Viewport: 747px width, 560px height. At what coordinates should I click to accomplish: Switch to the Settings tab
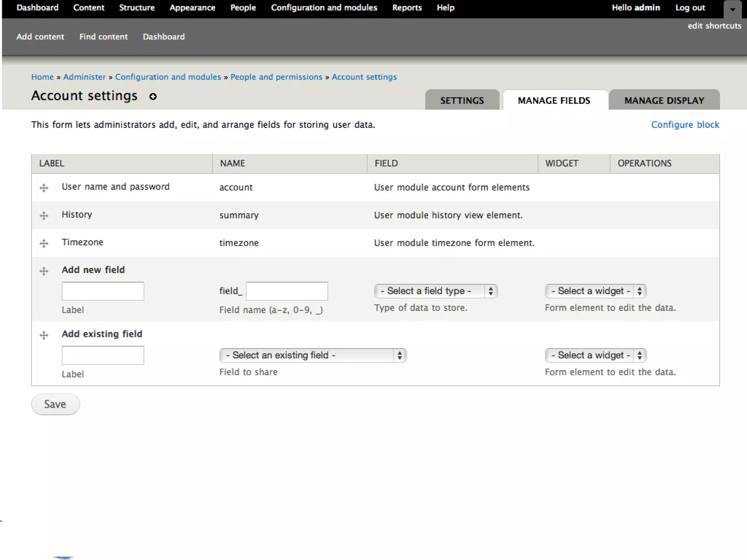tap(462, 100)
